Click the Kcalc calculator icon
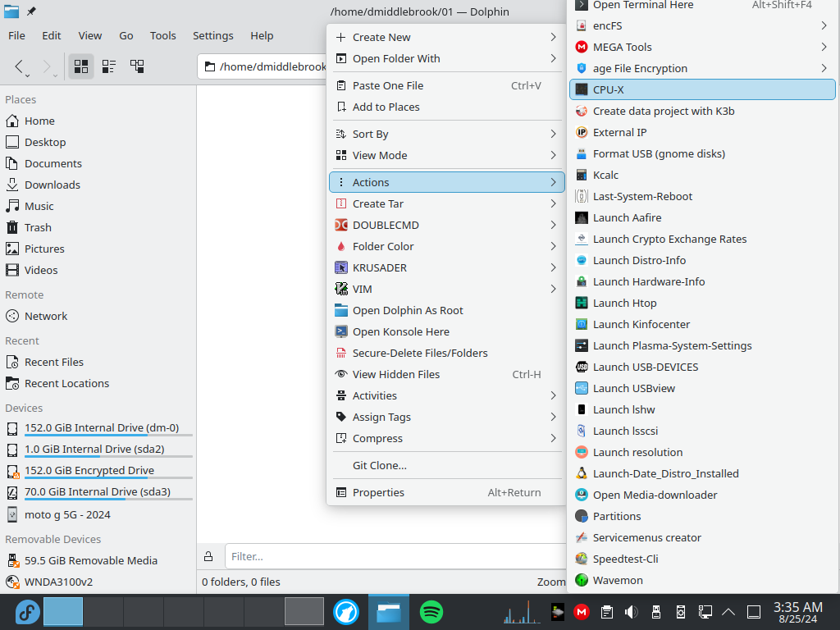The image size is (840, 630). pos(582,176)
